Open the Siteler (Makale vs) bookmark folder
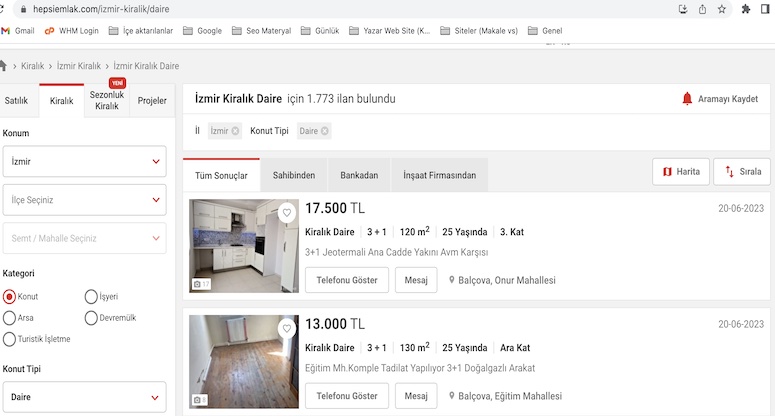The image size is (775, 416). (x=479, y=31)
